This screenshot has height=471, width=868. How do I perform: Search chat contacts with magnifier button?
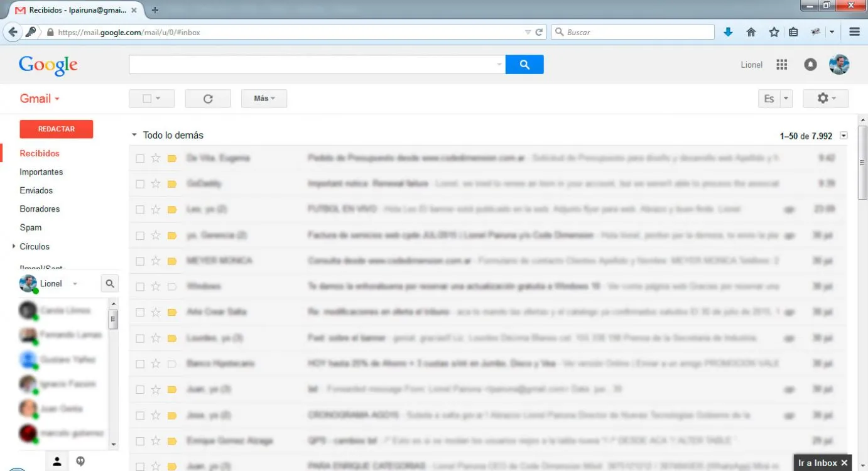tap(110, 284)
